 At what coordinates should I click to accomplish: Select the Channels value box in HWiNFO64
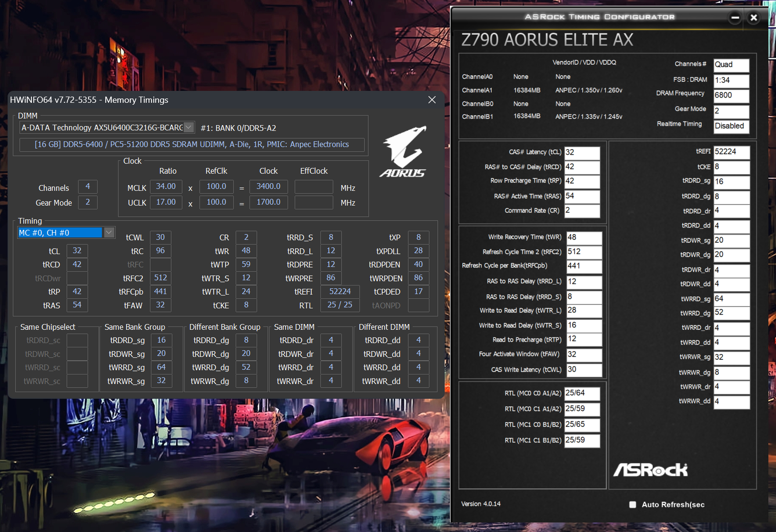tap(88, 187)
